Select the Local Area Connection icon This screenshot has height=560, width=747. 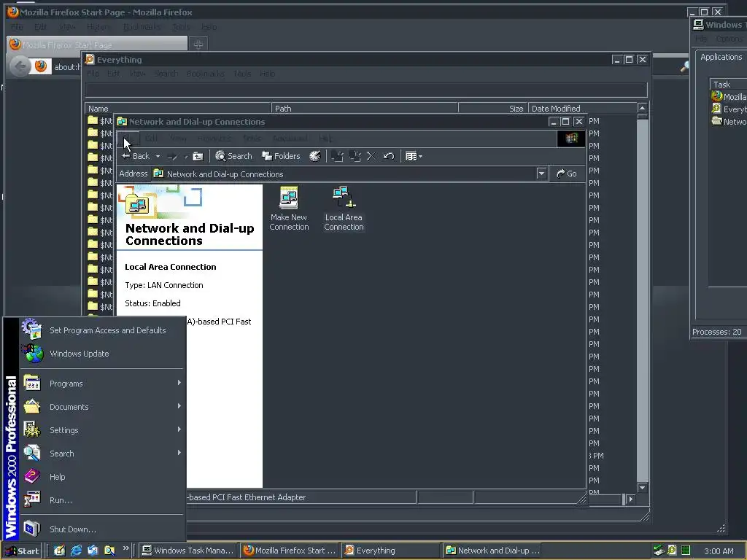click(x=344, y=209)
